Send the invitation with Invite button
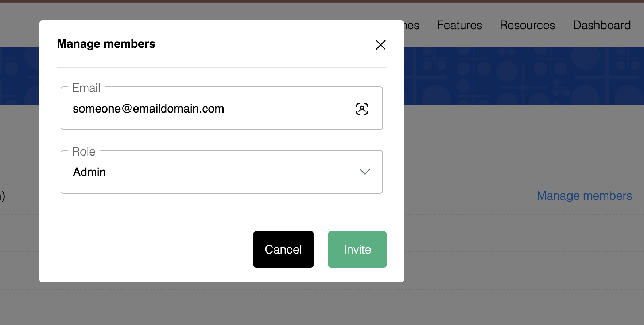 pyautogui.click(x=357, y=249)
